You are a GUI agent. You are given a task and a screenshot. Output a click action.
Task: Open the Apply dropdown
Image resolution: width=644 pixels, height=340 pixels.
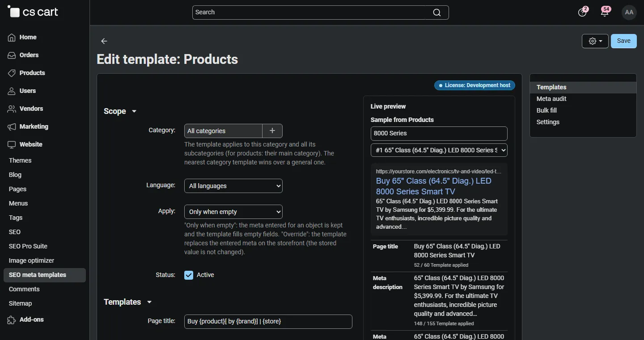(x=233, y=212)
